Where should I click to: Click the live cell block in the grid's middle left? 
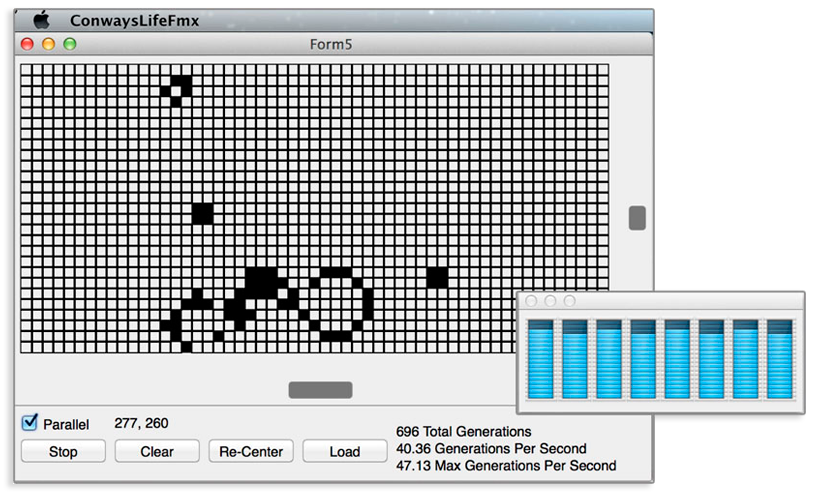[x=202, y=214]
